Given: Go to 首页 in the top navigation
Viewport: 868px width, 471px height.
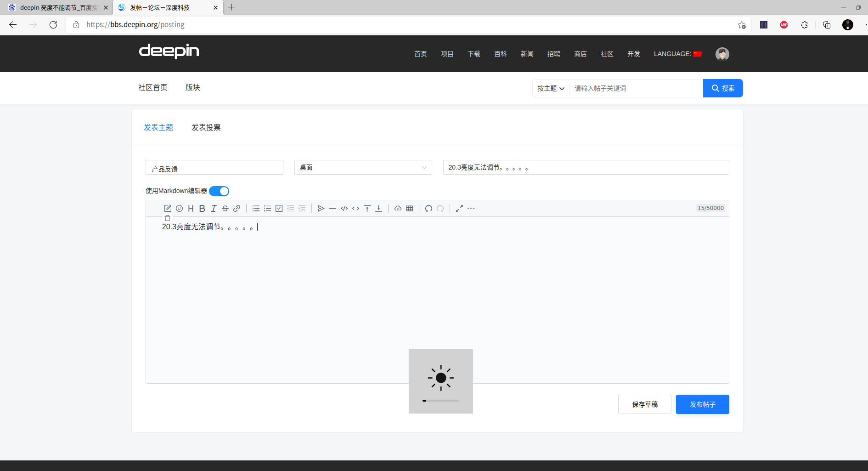Looking at the screenshot, I should (x=421, y=54).
